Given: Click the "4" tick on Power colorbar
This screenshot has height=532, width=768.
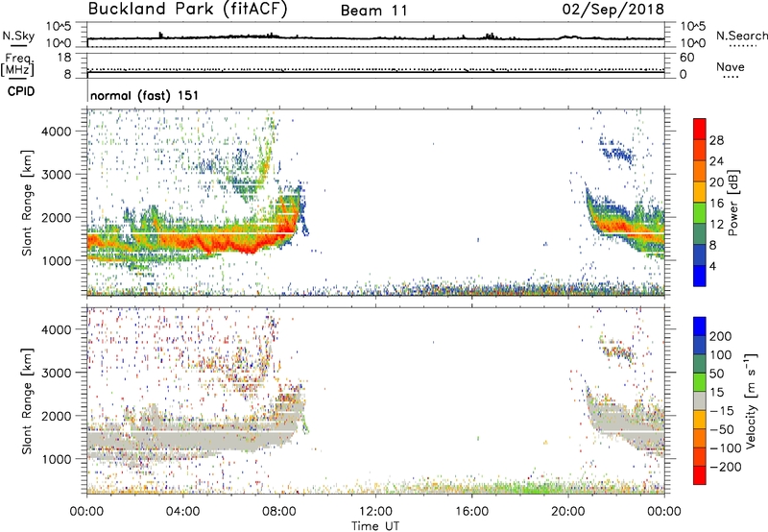Looking at the screenshot, I should 712,266.
